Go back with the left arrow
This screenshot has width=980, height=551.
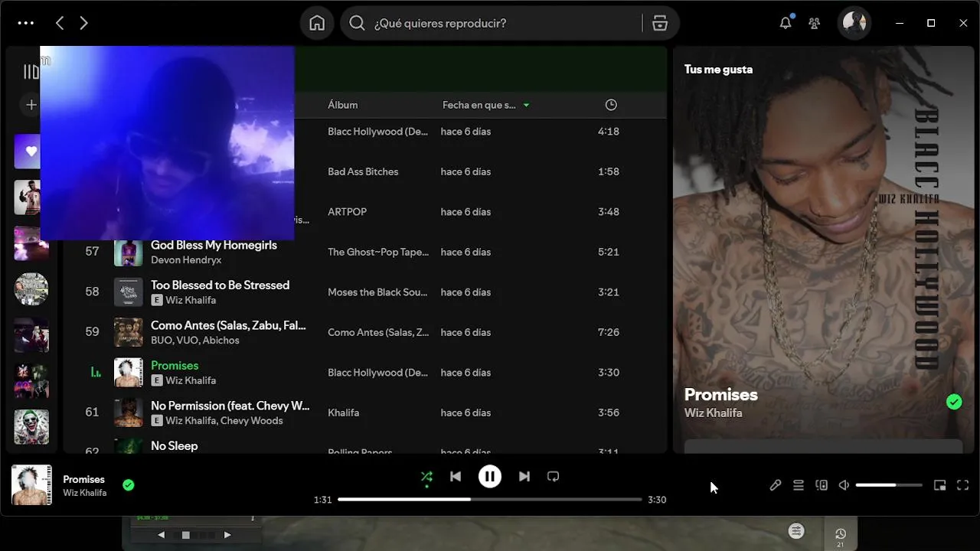click(60, 23)
